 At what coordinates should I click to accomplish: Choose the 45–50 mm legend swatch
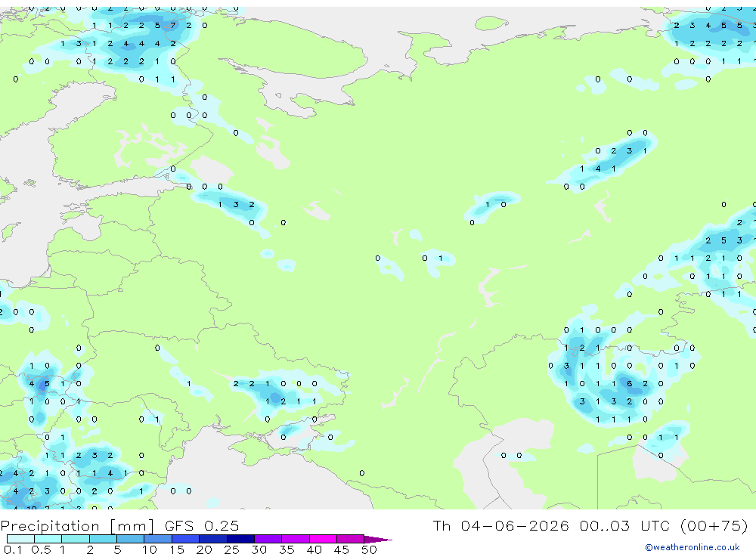click(x=350, y=539)
